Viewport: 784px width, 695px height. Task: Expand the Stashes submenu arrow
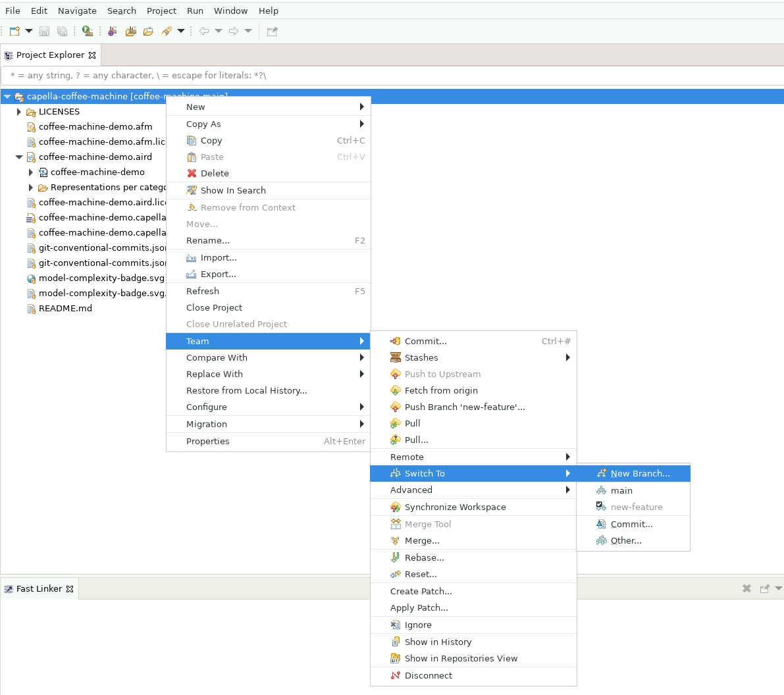[567, 357]
